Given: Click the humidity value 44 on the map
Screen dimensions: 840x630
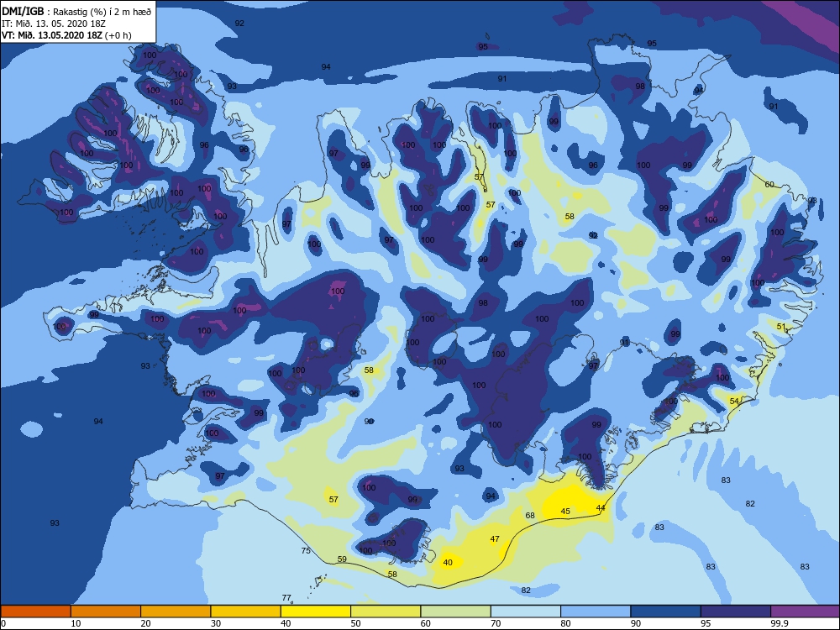Looking at the screenshot, I should [601, 508].
